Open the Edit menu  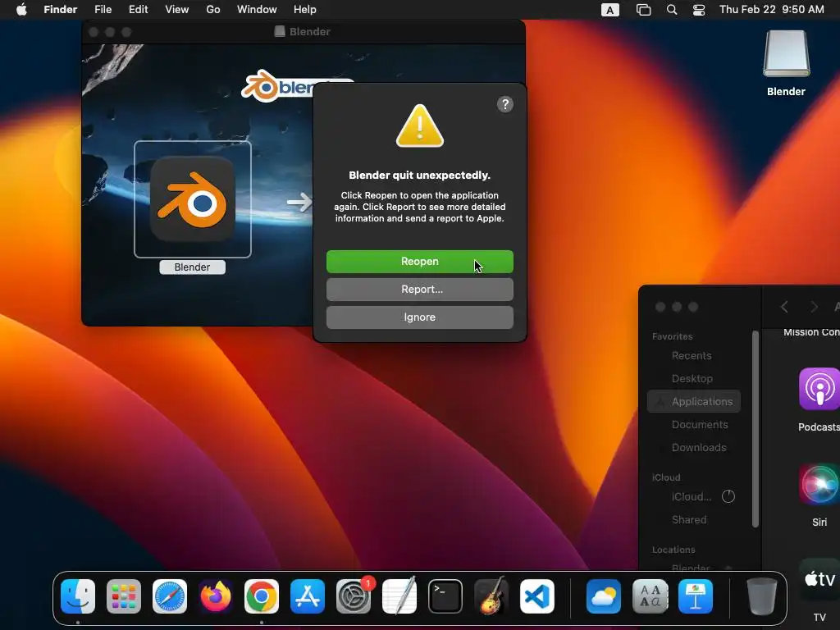coord(138,10)
